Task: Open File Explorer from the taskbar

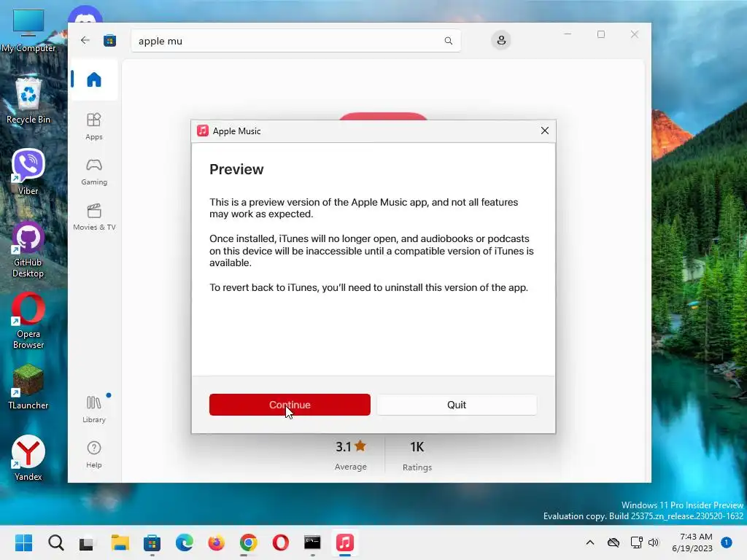Action: 120,542
